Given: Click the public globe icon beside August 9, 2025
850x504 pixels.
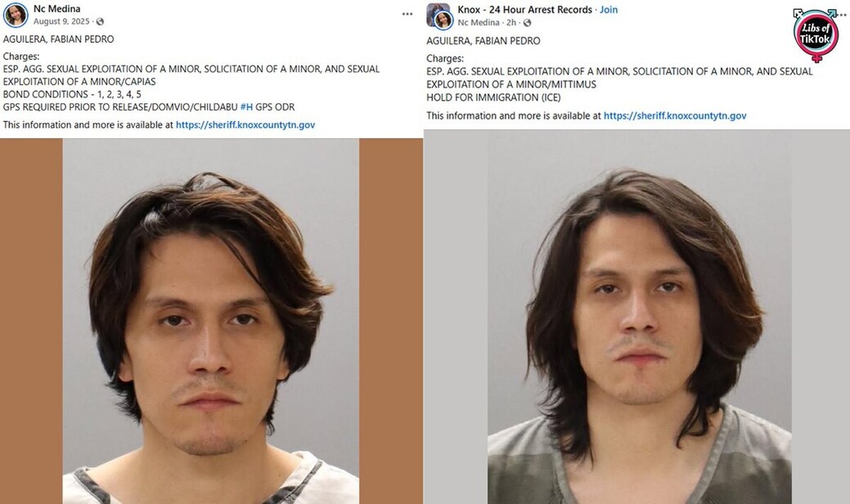Looking at the screenshot, I should click(x=100, y=21).
